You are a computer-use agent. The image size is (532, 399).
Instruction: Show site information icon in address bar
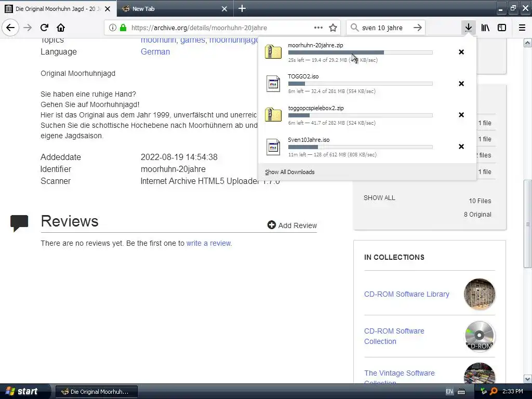point(113,28)
